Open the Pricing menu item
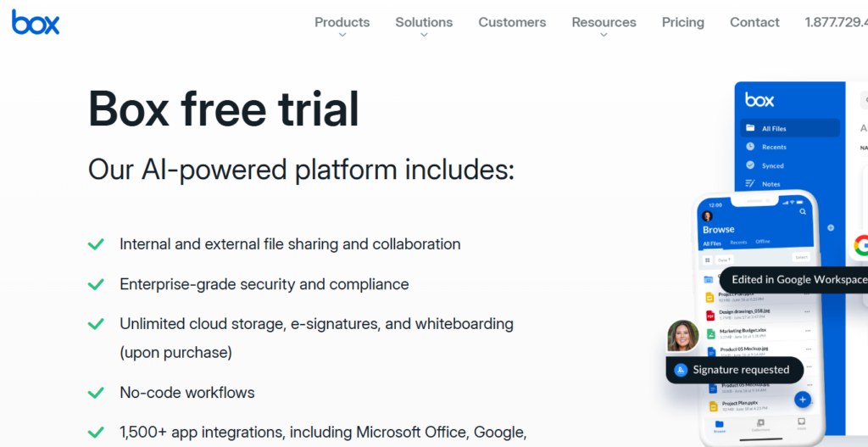The image size is (868, 447). point(682,23)
